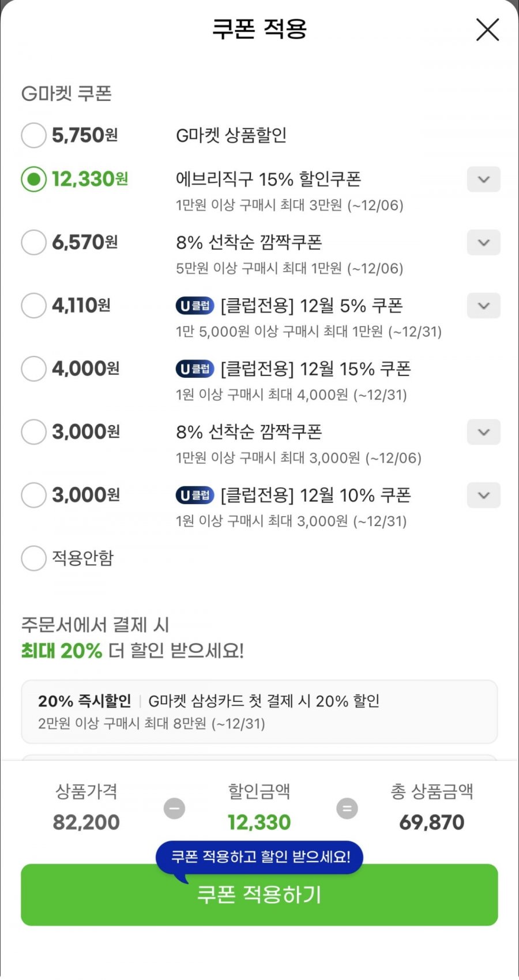The image size is (519, 980).
Task: Close the coupon dialog with the X icon
Action: pyautogui.click(x=487, y=29)
